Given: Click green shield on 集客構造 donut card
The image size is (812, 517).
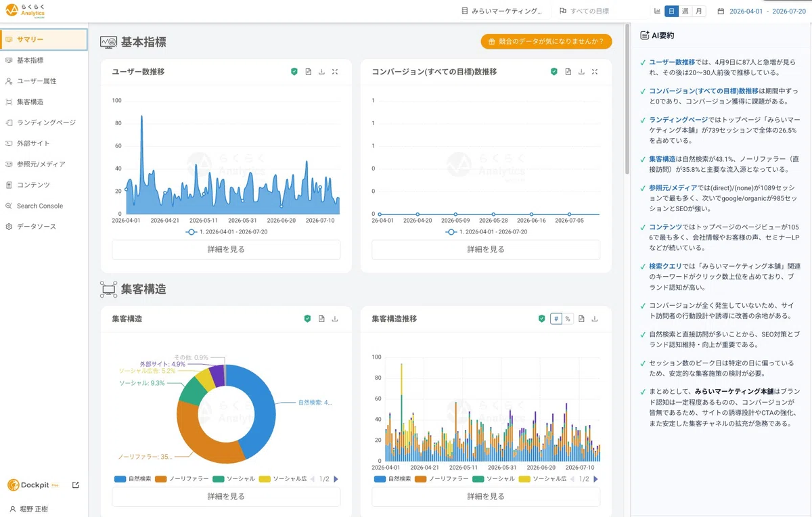Looking at the screenshot, I should click(308, 319).
